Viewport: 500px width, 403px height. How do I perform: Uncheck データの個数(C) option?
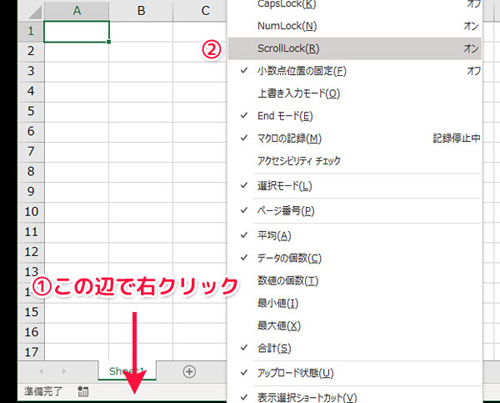354,258
